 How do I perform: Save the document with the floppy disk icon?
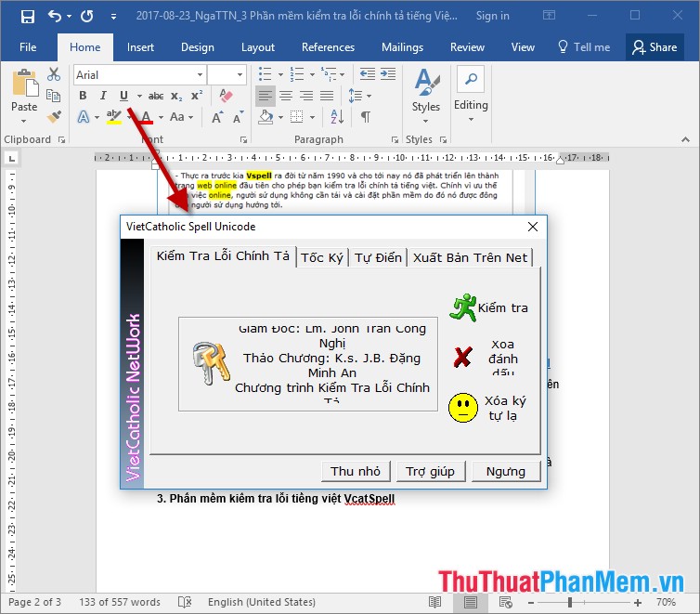28,17
